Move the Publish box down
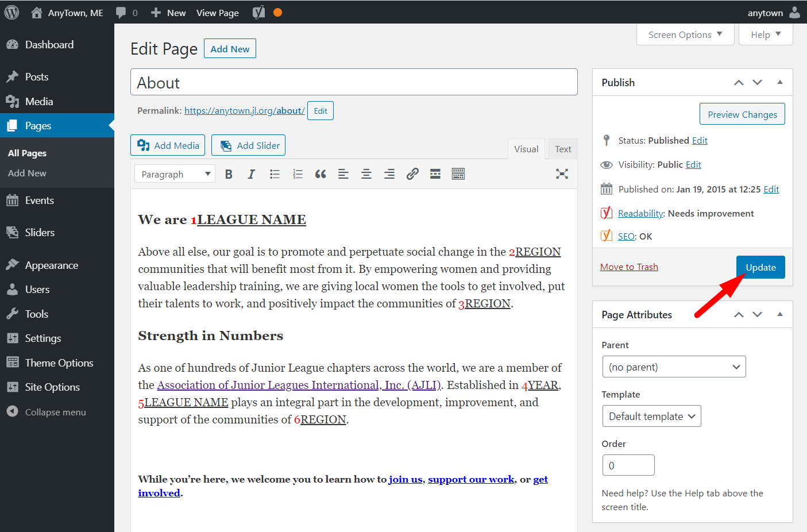This screenshot has width=807, height=532. [758, 83]
